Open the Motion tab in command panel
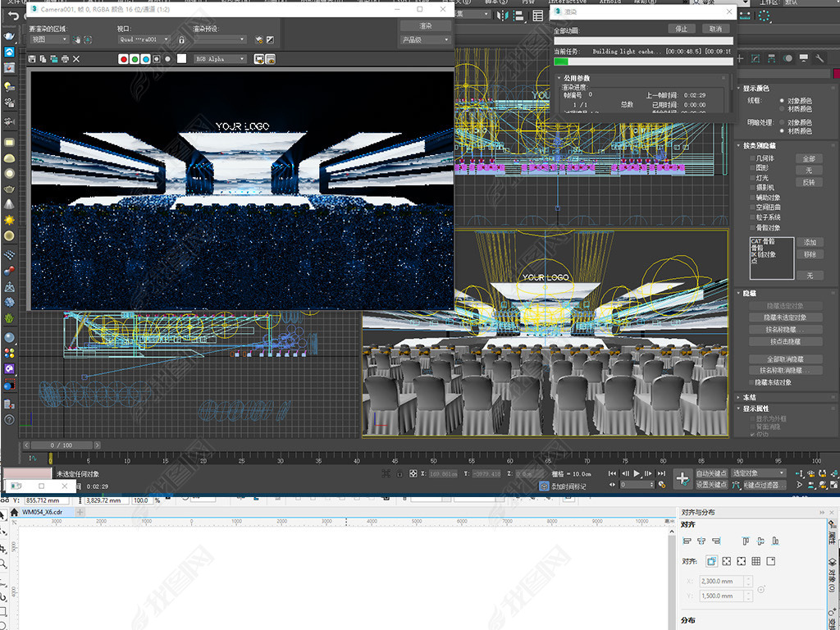 click(x=787, y=58)
